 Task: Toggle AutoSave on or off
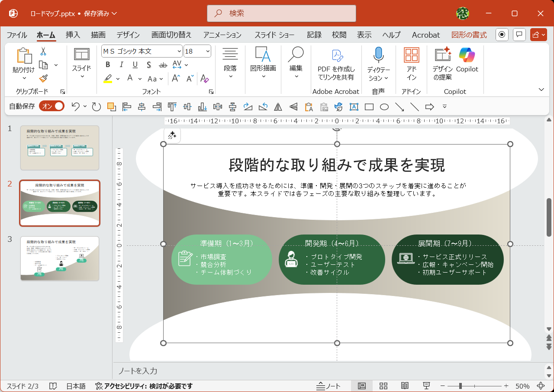[x=52, y=105]
